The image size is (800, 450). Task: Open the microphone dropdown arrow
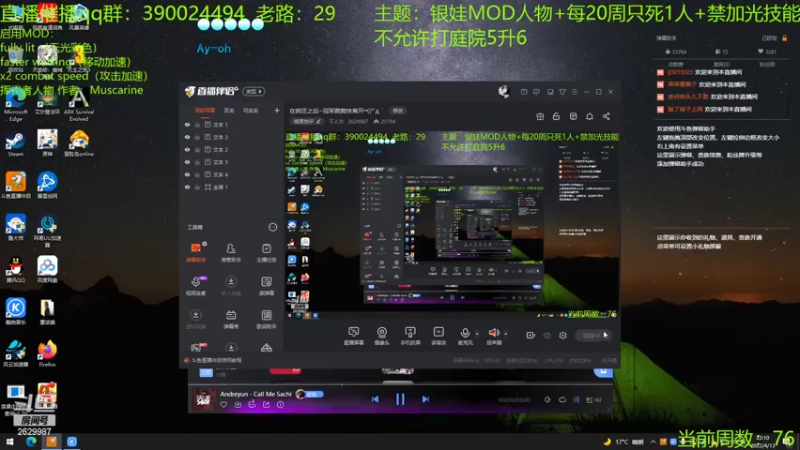(477, 334)
